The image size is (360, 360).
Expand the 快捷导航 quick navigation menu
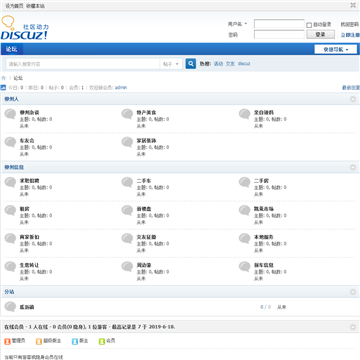[x=336, y=49]
